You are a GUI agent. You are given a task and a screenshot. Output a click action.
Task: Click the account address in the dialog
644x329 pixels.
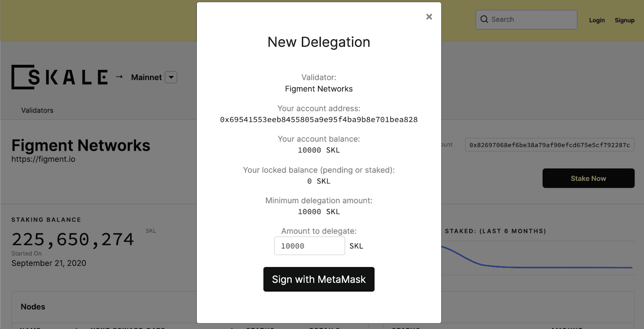(319, 119)
